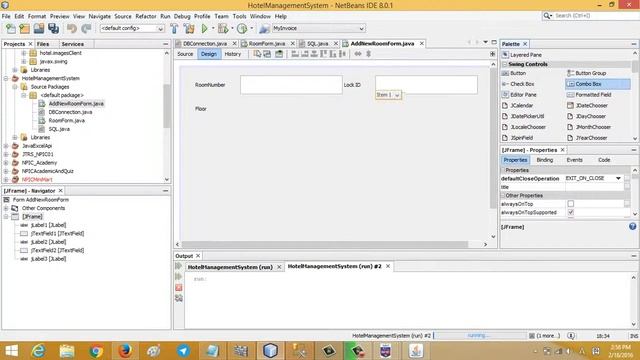Click the Profile Project clock icon
The image size is (640, 360).
(x=242, y=28)
